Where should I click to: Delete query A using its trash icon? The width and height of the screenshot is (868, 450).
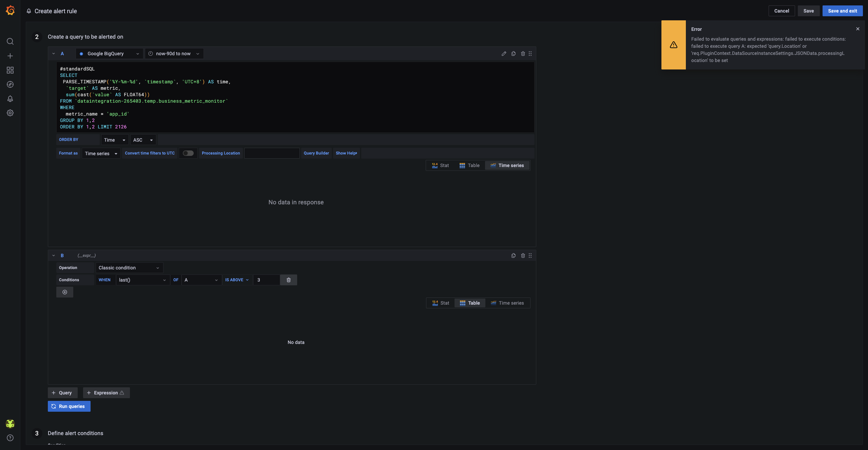point(522,54)
